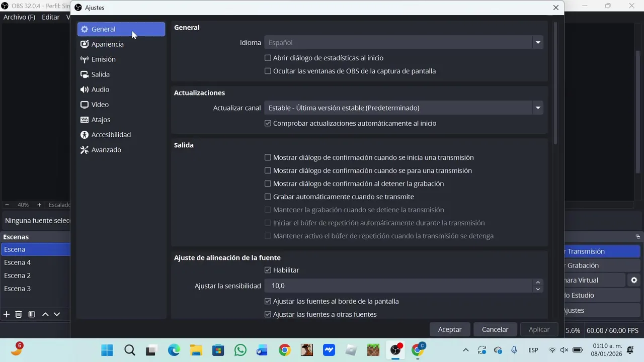
Task: Check confirmation dialog al detener la grabación
Action: [x=268, y=184]
